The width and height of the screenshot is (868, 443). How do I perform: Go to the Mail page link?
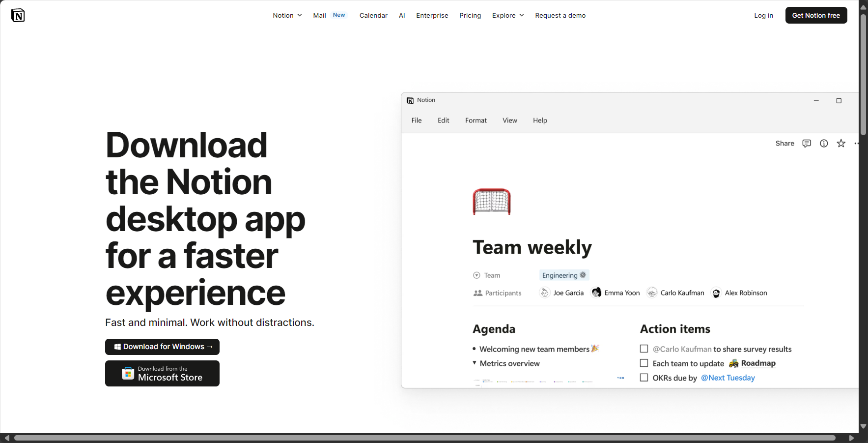[319, 15]
